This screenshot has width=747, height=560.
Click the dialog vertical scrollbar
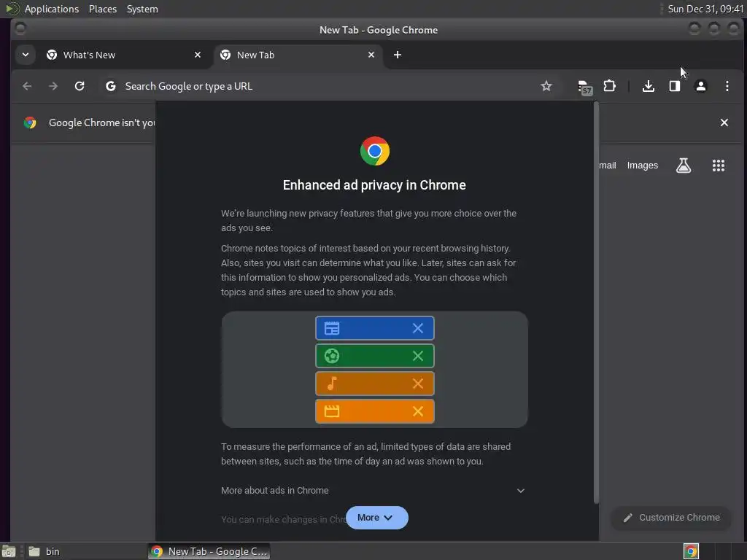pos(595,302)
